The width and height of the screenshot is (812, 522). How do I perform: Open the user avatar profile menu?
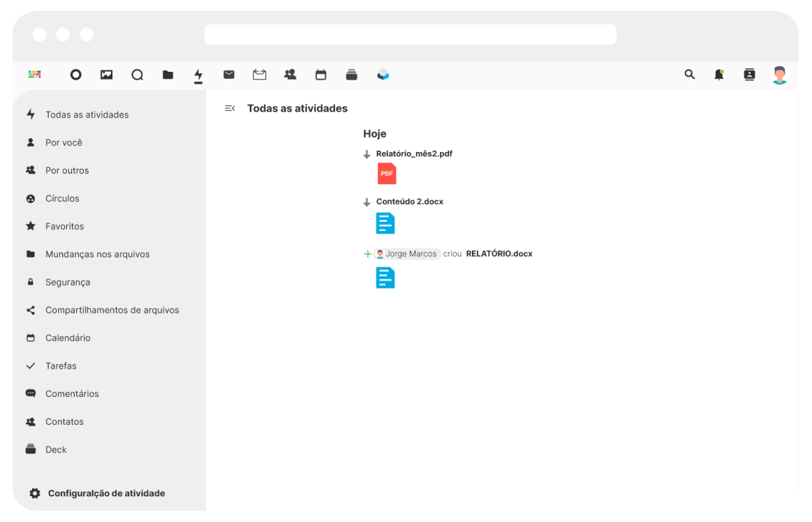pyautogui.click(x=779, y=75)
